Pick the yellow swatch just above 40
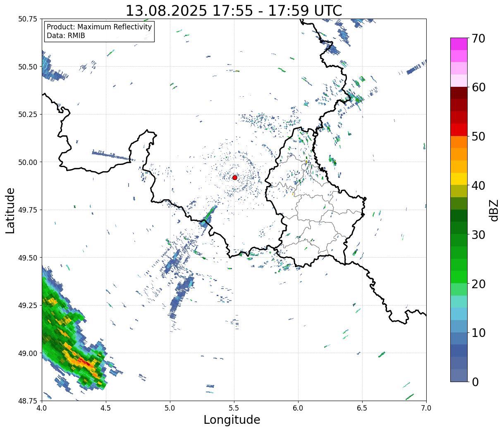 point(459,179)
